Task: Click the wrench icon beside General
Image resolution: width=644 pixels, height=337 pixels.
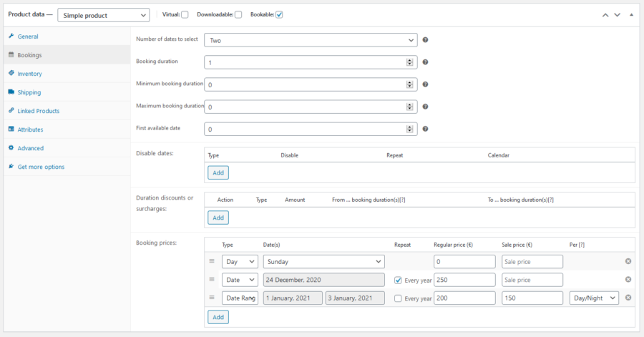Action: 11,36
